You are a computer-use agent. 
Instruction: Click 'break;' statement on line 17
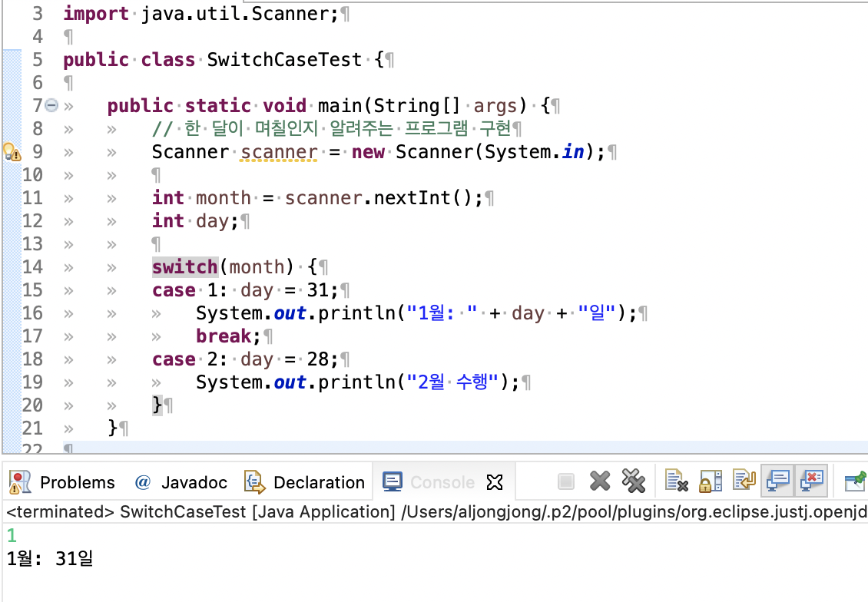228,336
